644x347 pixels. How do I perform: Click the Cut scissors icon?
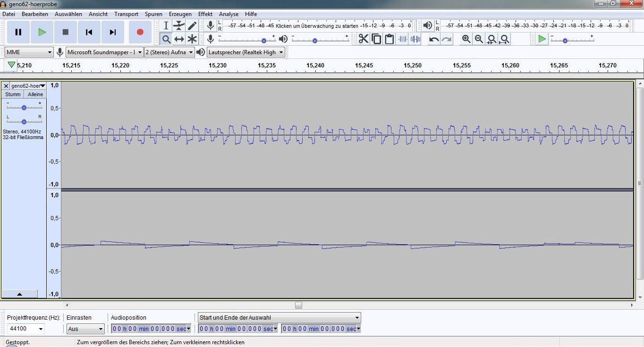pyautogui.click(x=363, y=39)
